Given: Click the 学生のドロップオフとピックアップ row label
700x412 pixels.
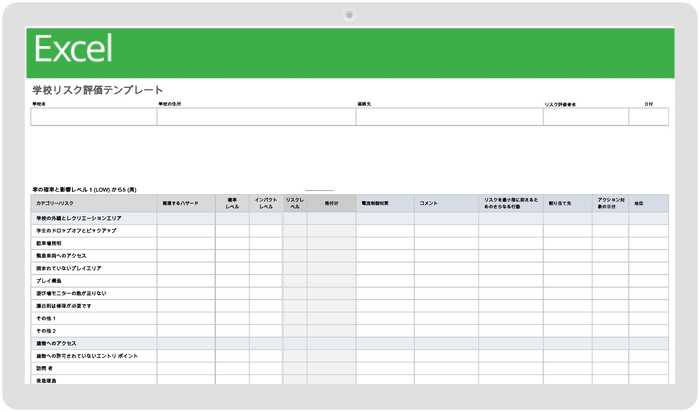Looking at the screenshot, I should click(76, 231).
